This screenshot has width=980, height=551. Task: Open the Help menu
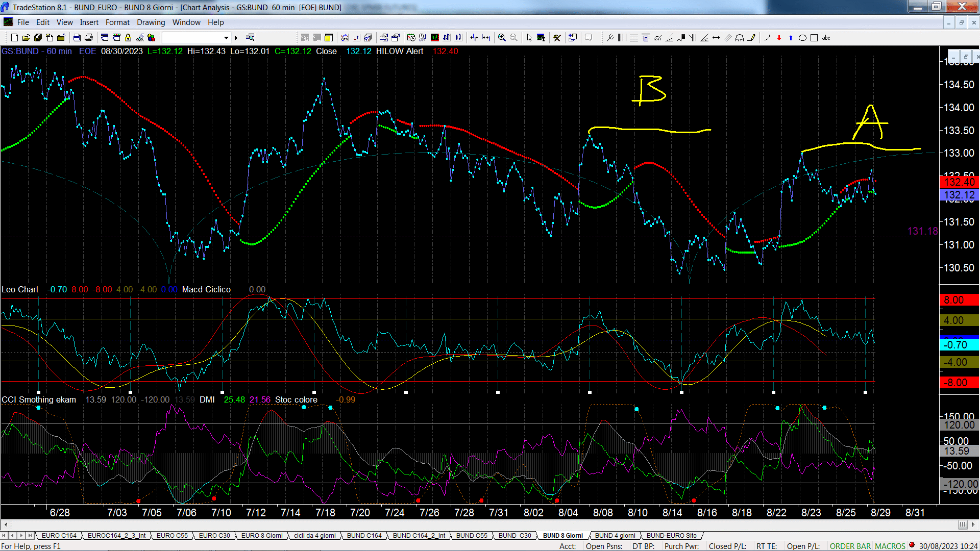point(215,22)
